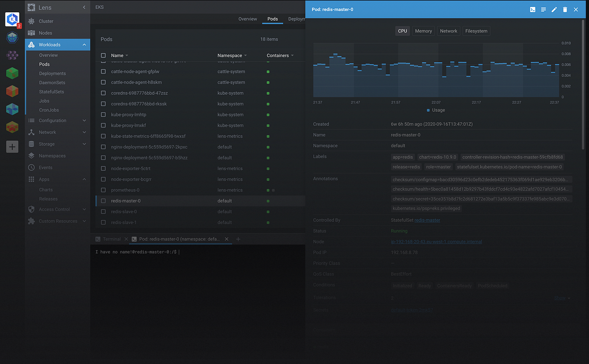This screenshot has height=364, width=589.
Task: Expand the Storage sidebar group
Action: coord(58,144)
